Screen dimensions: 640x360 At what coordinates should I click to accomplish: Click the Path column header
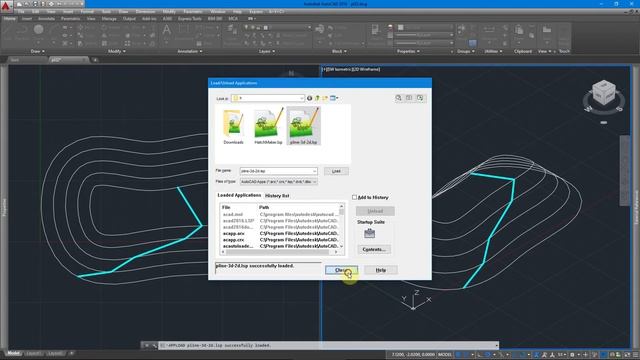[x=298, y=207]
